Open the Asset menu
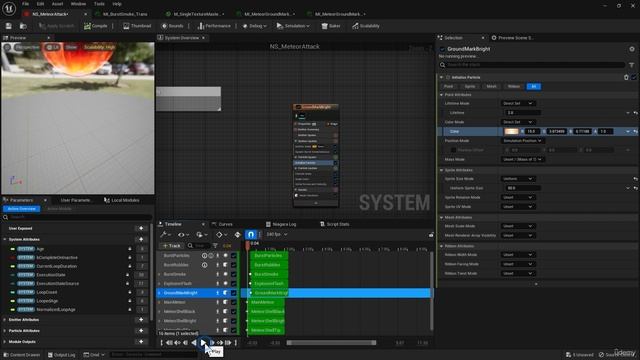 pos(57,4)
